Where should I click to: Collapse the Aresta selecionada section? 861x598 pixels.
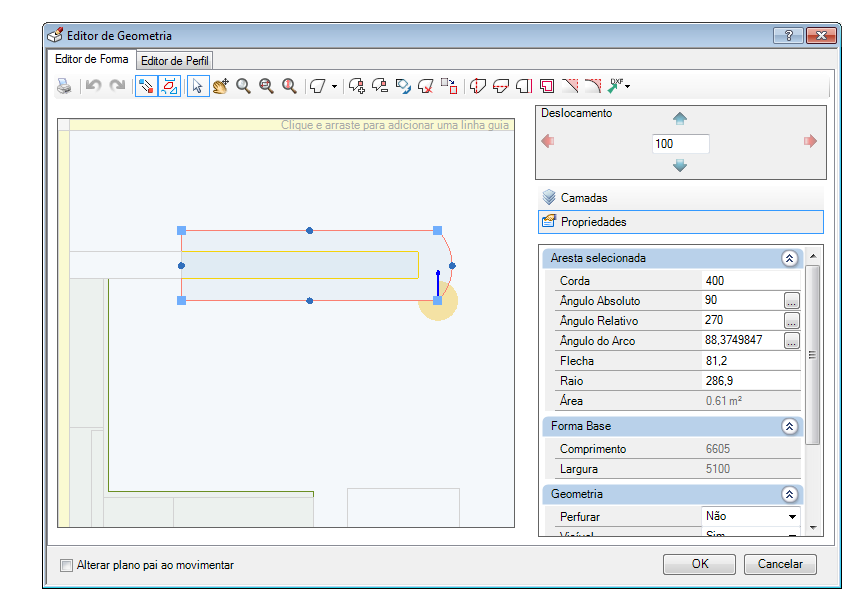789,259
